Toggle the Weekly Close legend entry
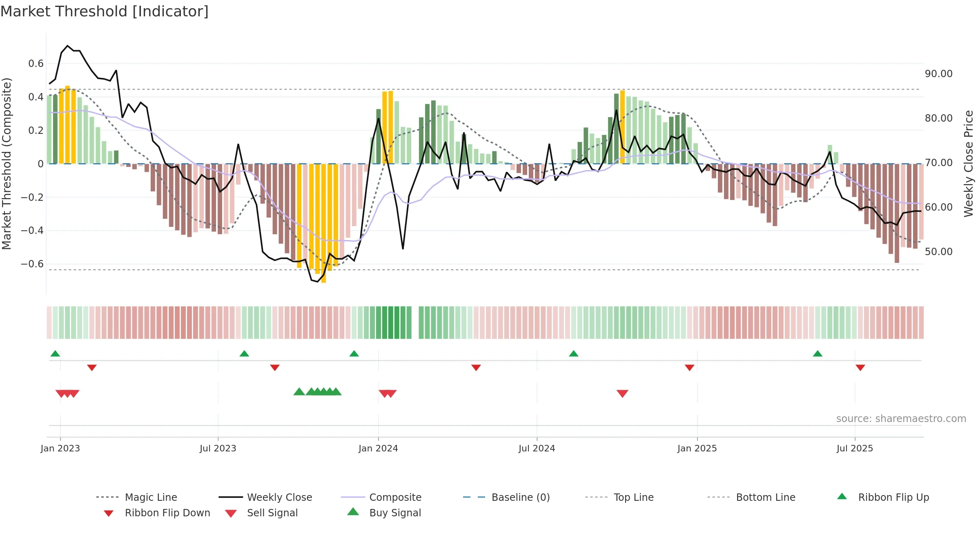Viewport: 980px width, 551px height. (265, 497)
